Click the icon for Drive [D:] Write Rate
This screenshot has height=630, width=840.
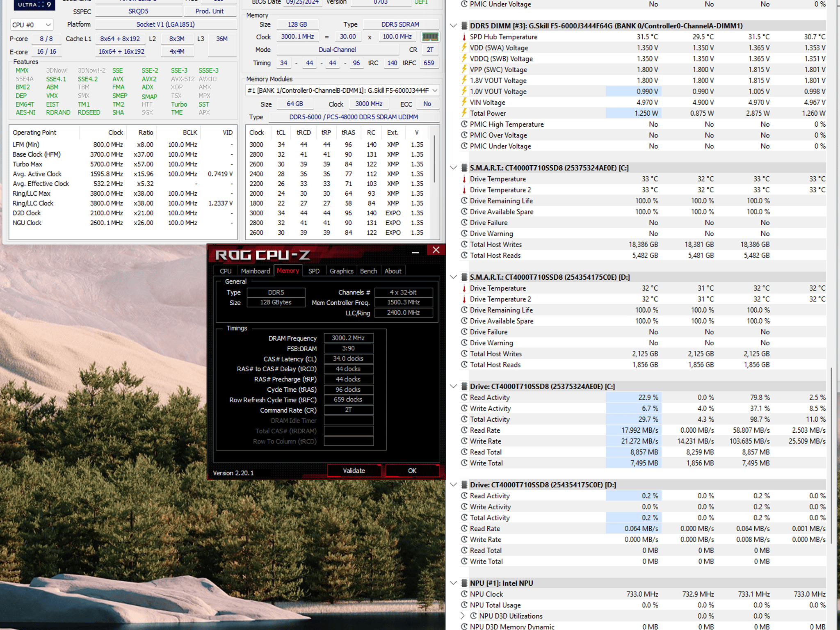464,539
